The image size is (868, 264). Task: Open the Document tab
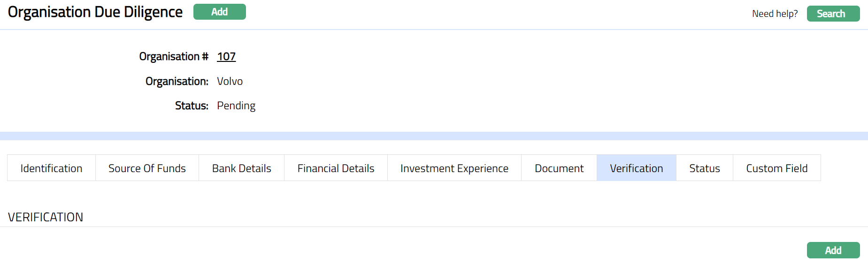(559, 168)
